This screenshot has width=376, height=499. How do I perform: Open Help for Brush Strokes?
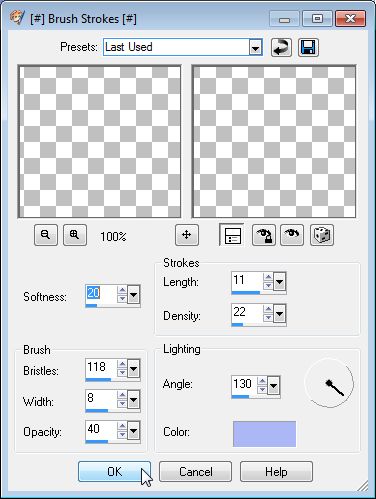coord(276,471)
